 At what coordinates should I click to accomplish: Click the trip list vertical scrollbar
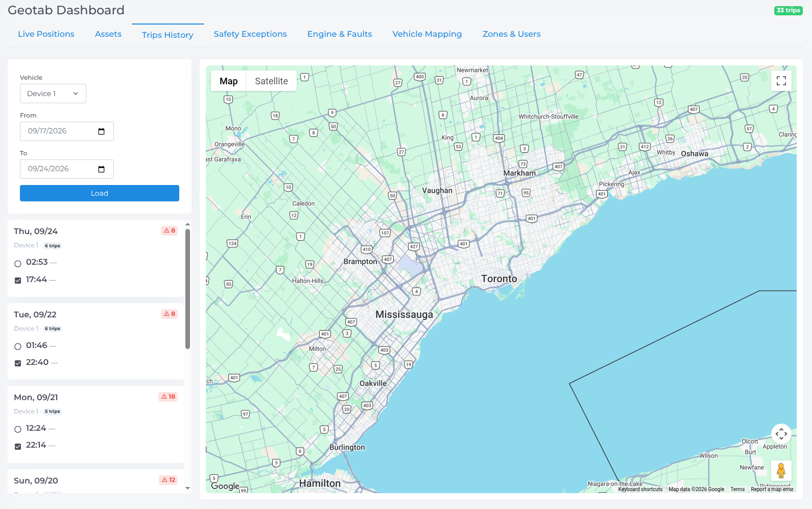[x=187, y=289]
